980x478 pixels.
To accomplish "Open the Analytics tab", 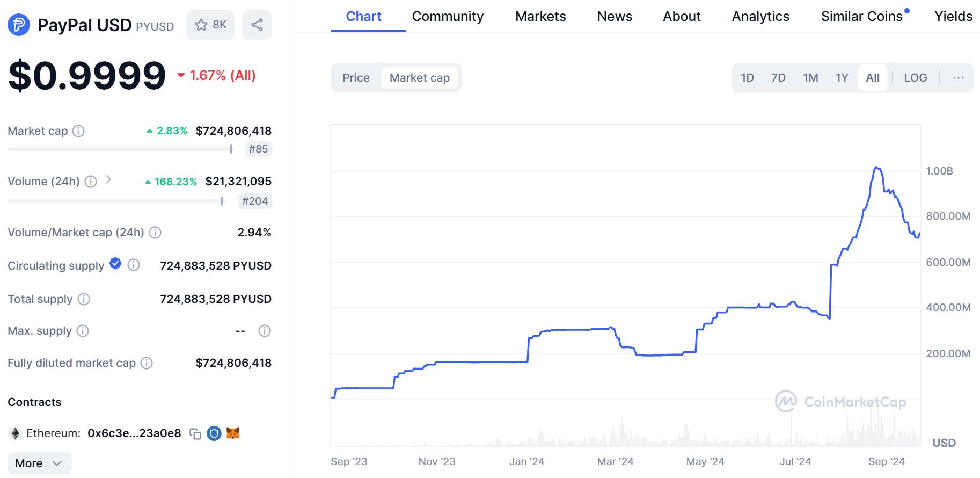I will click(x=760, y=17).
